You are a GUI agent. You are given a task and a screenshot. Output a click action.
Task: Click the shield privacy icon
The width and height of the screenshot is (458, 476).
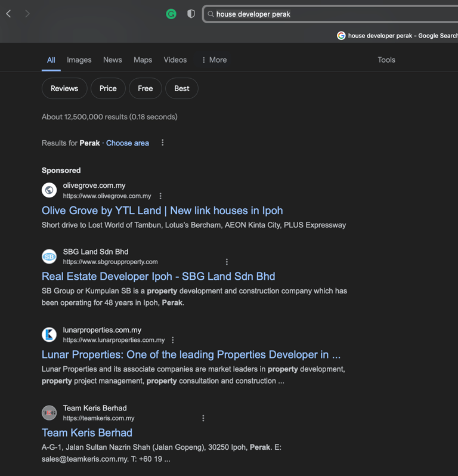tap(191, 14)
